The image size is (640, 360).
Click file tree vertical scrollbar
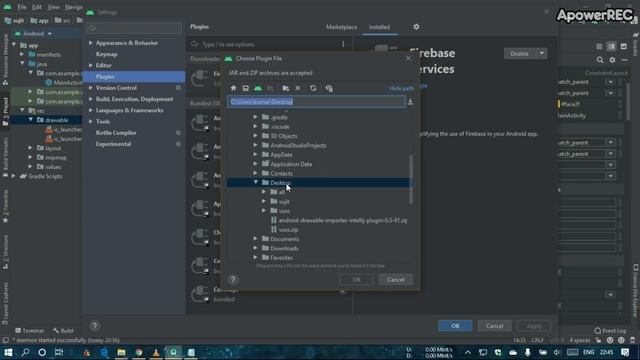tap(411, 179)
